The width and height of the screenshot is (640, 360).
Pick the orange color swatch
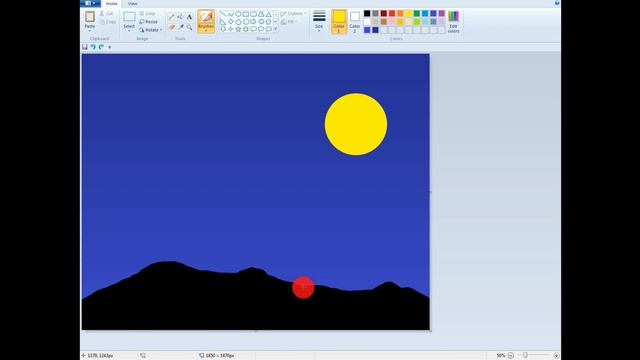pos(400,13)
